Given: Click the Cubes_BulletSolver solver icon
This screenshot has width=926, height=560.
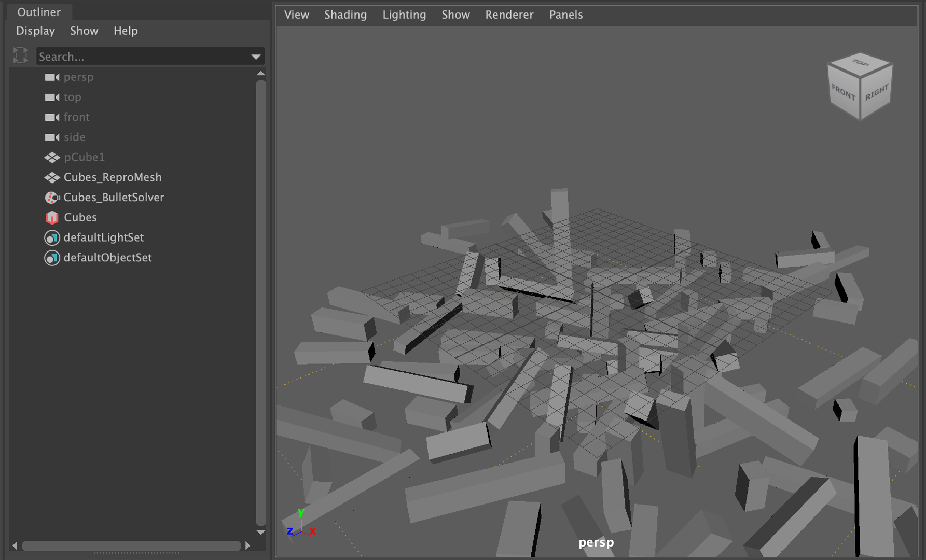Looking at the screenshot, I should 52,198.
